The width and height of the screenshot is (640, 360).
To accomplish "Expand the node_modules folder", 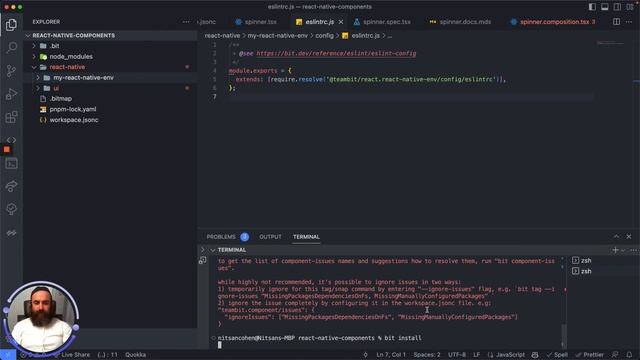I will (x=34, y=57).
